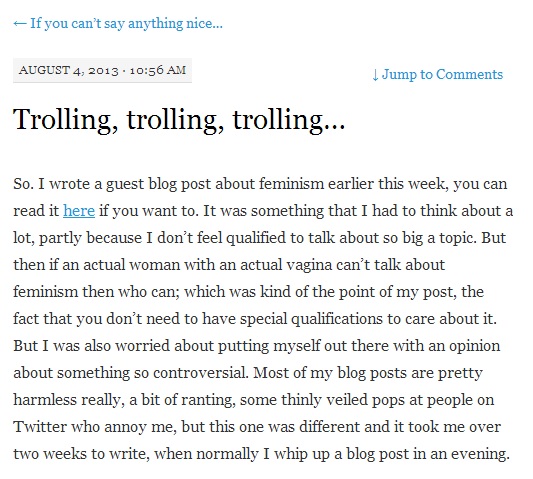Screen dimensions: 533x479
Task: Click the left arrow before previous post link
Action: 20,23
